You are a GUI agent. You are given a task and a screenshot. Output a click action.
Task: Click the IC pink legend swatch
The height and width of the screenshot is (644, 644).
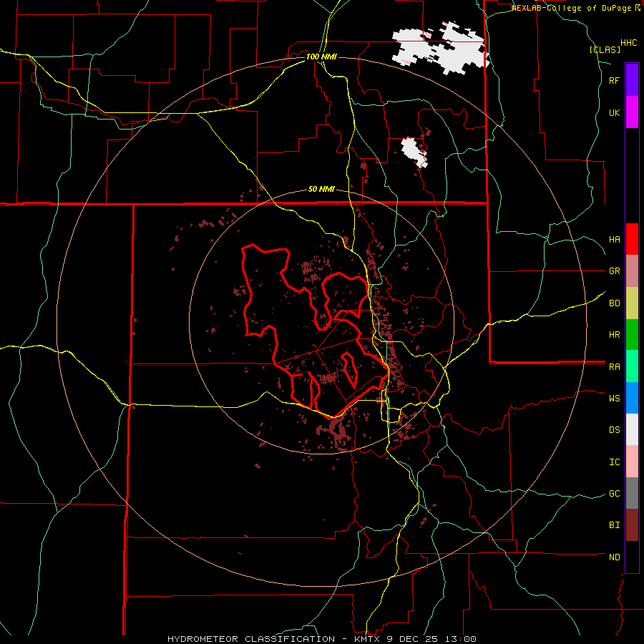tap(632, 462)
